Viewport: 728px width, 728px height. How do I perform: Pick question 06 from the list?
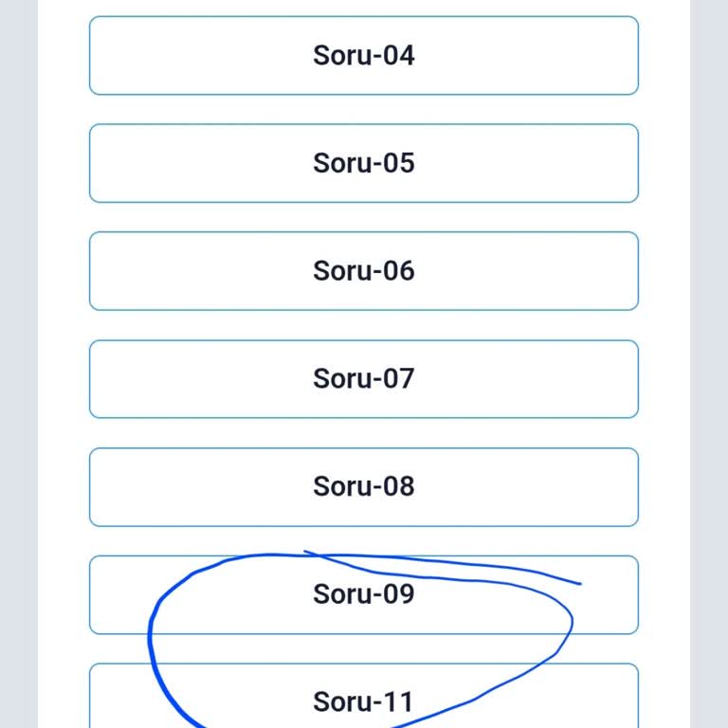pyautogui.click(x=363, y=271)
